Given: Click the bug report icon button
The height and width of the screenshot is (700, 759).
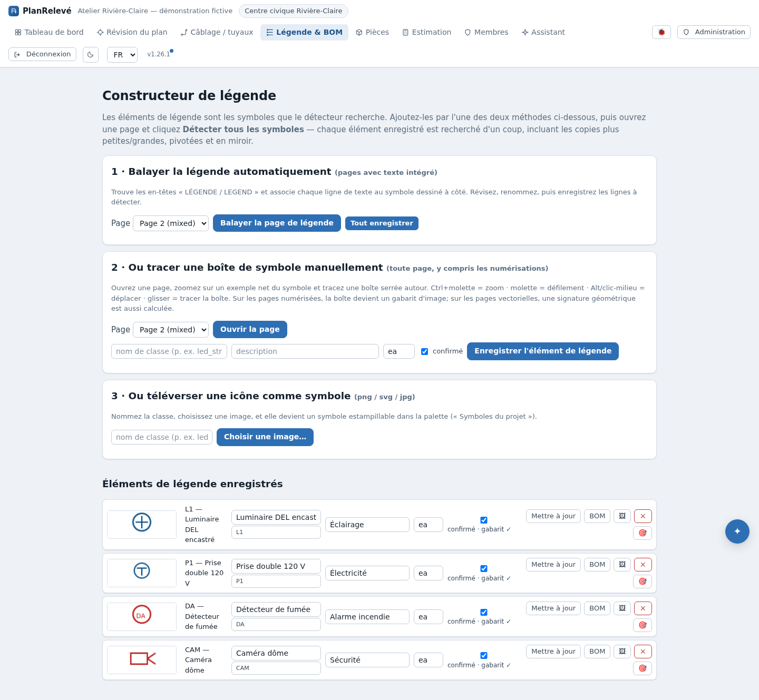Looking at the screenshot, I should pyautogui.click(x=661, y=32).
